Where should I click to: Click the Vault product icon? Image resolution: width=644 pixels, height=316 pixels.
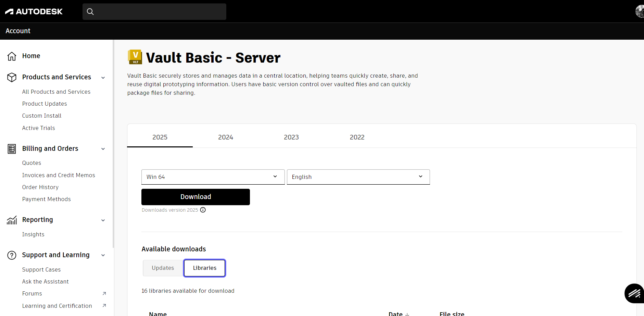click(135, 57)
